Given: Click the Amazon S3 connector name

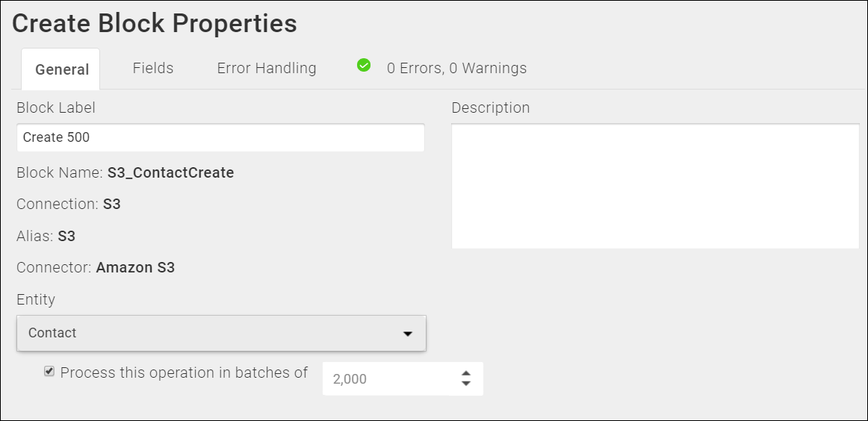Looking at the screenshot, I should pyautogui.click(x=135, y=267).
